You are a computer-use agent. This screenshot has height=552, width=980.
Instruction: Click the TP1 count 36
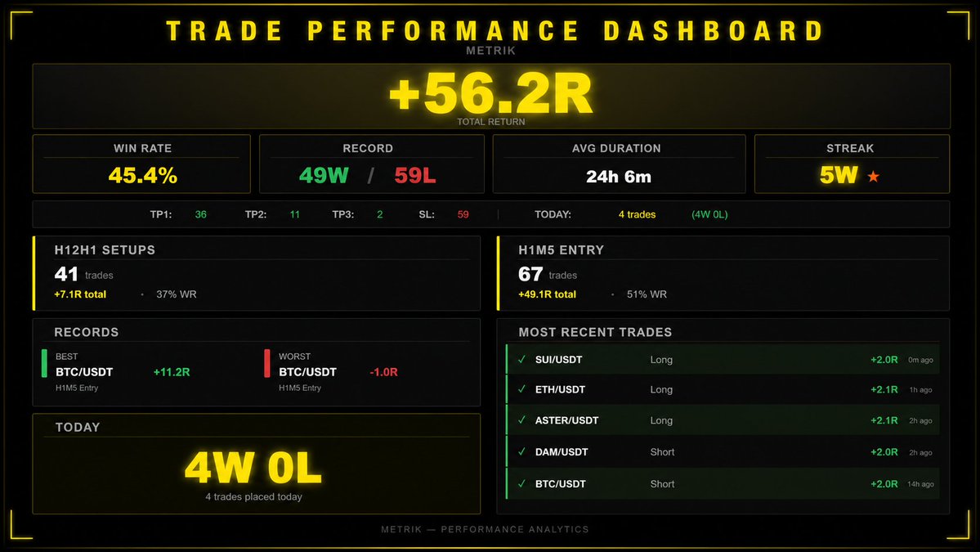(200, 214)
